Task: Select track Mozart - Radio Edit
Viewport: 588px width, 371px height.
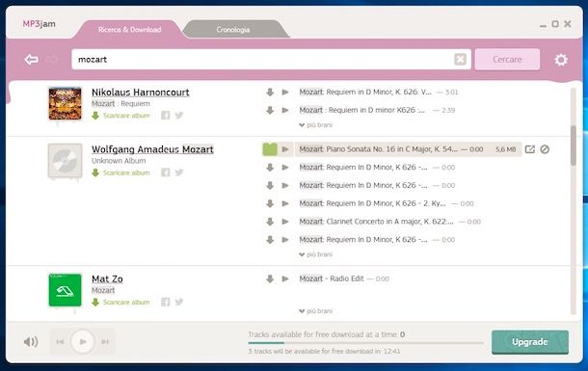Action: (x=332, y=278)
